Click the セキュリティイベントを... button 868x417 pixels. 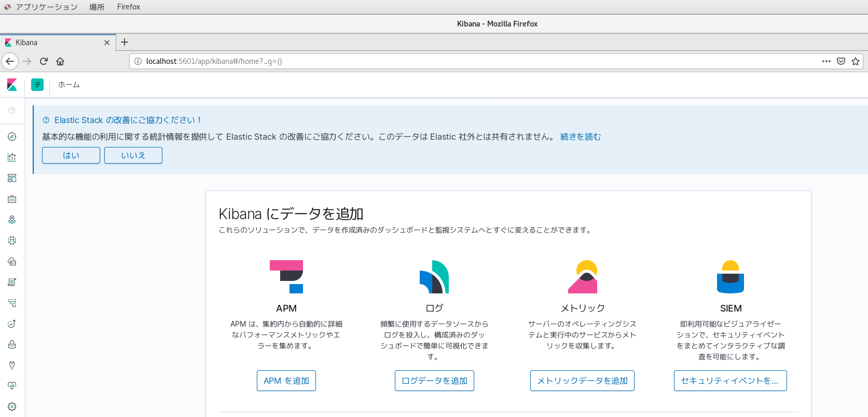[731, 381]
